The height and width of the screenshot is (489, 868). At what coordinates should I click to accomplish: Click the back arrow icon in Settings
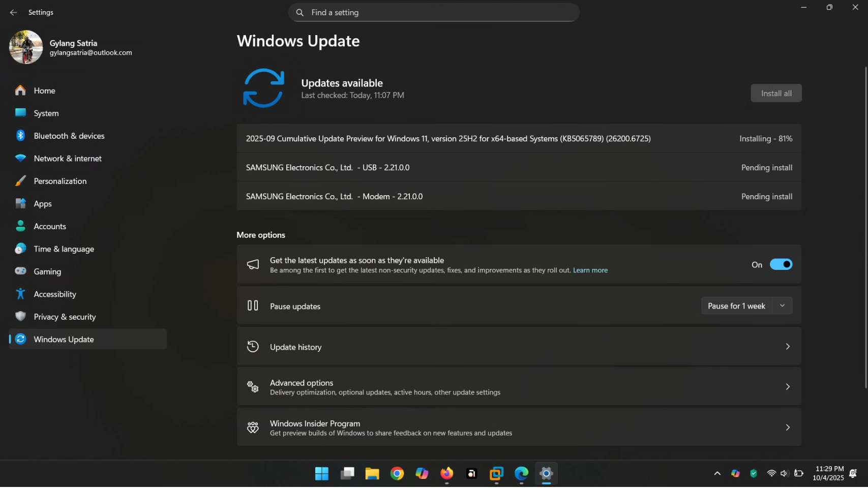pyautogui.click(x=14, y=12)
